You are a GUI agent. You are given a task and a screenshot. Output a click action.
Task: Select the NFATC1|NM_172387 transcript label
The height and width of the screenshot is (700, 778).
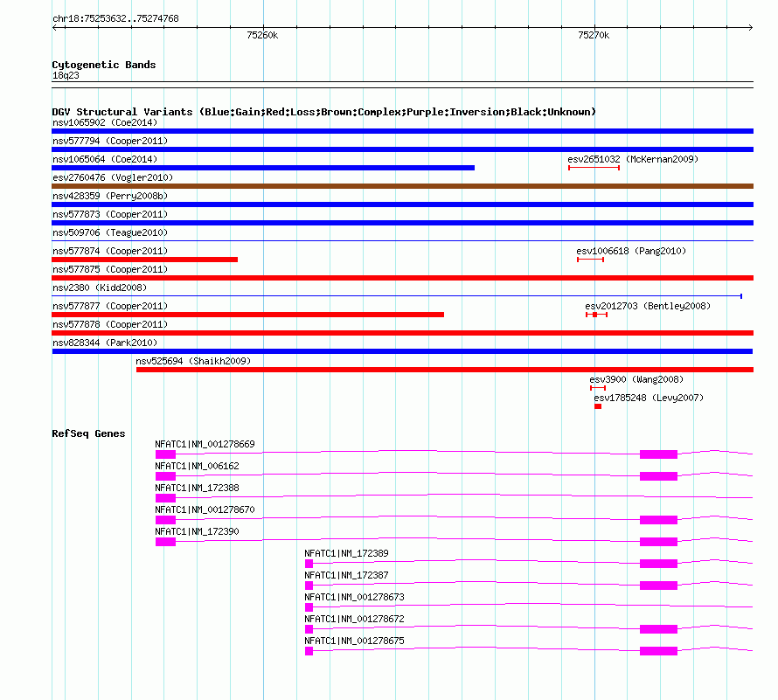click(x=346, y=575)
